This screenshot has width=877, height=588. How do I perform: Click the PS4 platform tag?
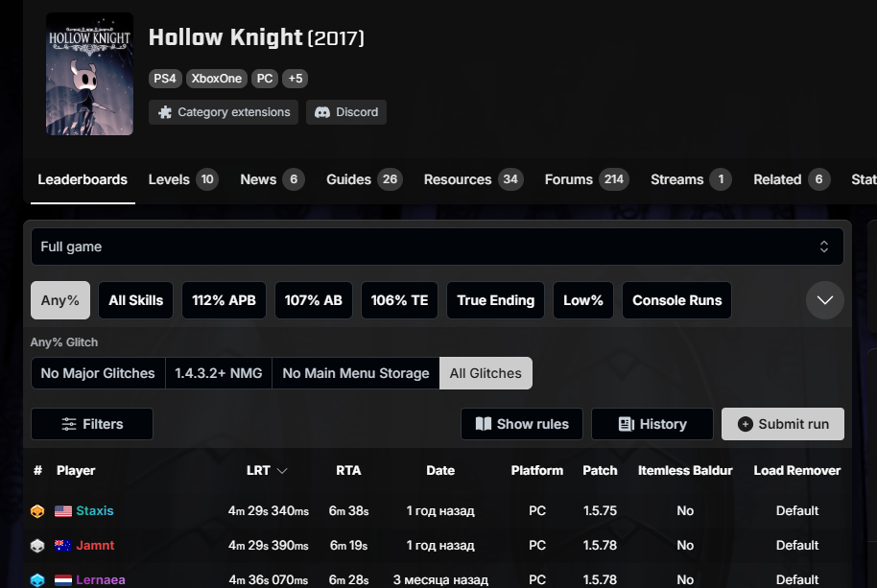coord(164,79)
